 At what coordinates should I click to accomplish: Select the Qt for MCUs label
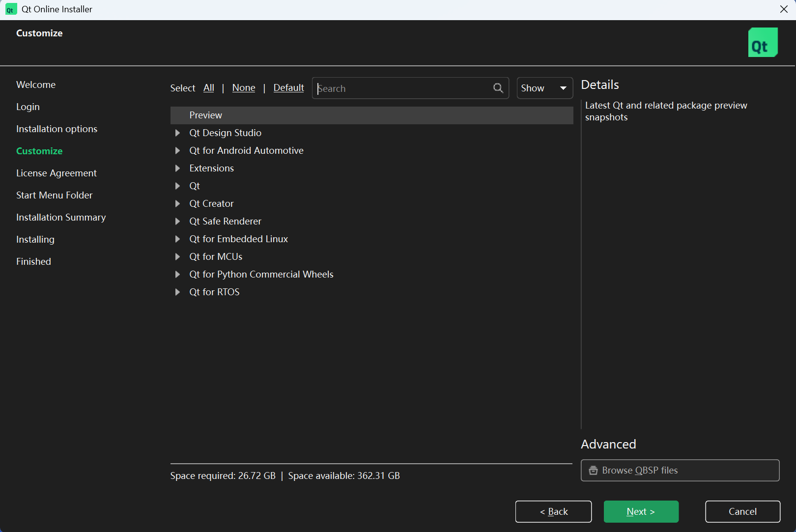click(x=216, y=257)
